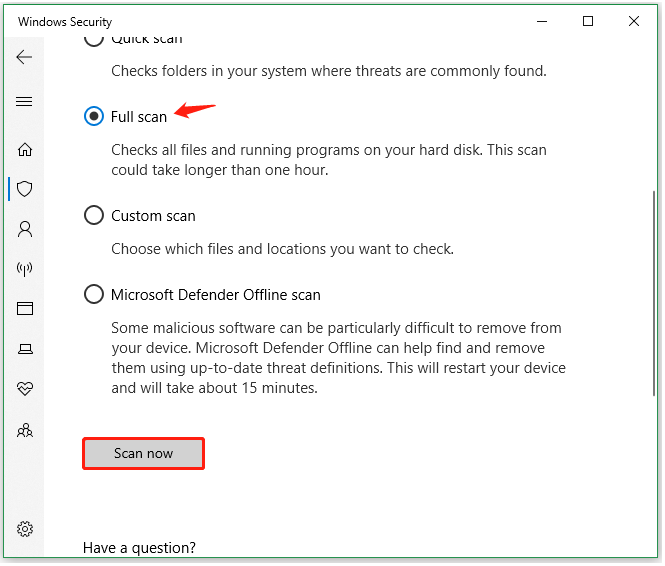Open App & browser control window icon

[25, 309]
